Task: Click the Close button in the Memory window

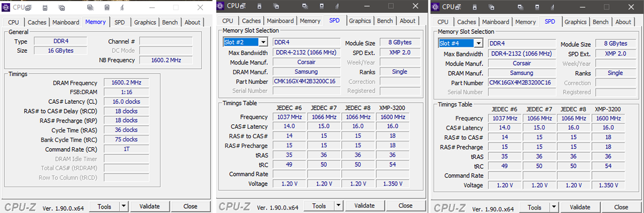Action: (x=191, y=206)
